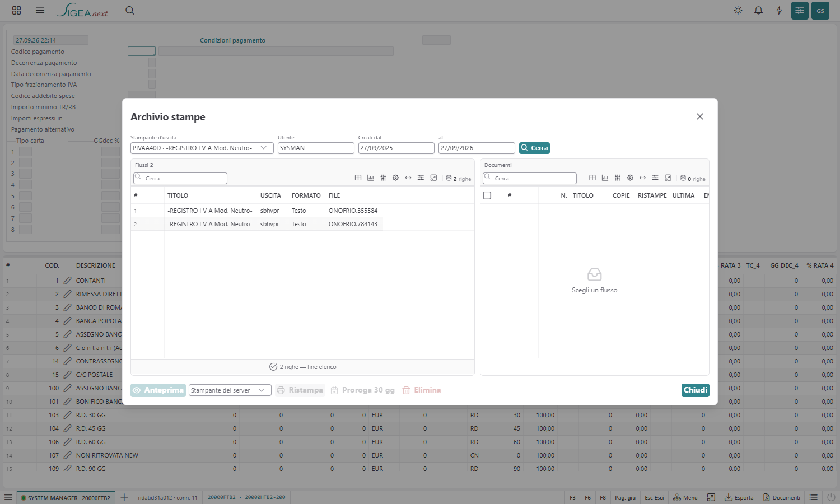Click the Utente input field
The image size is (840, 504).
[x=316, y=148]
